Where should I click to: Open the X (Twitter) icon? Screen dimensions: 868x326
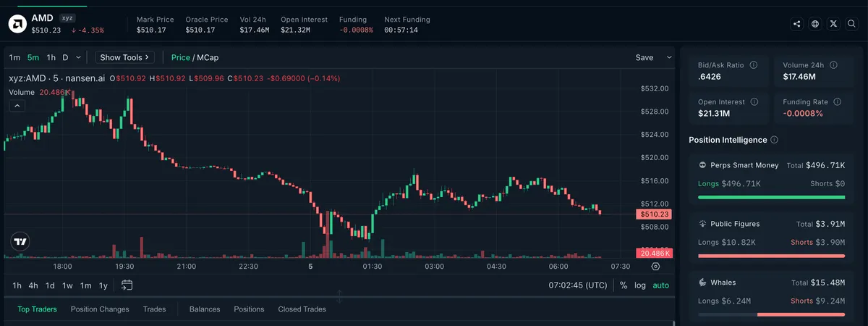pyautogui.click(x=834, y=24)
